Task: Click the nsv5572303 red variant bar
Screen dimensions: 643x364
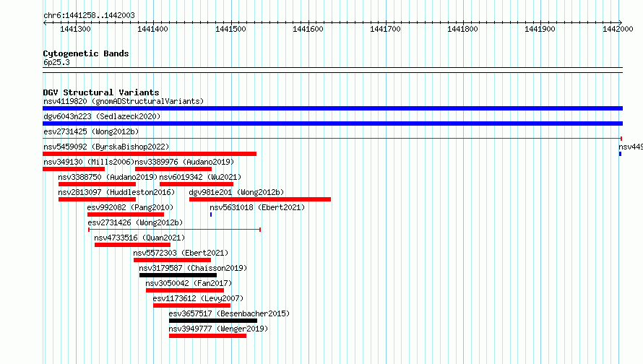Action: (172, 260)
